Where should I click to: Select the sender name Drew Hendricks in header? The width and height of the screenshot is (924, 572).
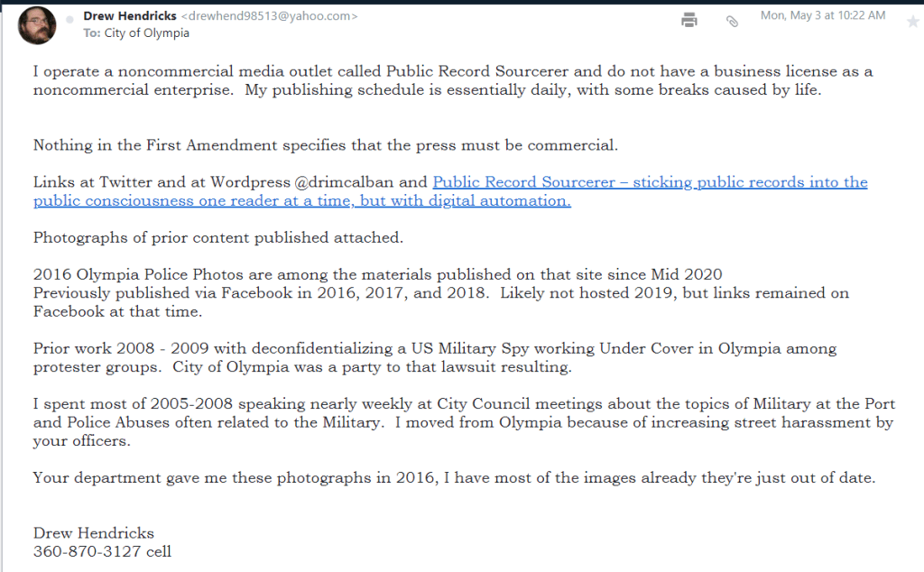[x=129, y=16]
